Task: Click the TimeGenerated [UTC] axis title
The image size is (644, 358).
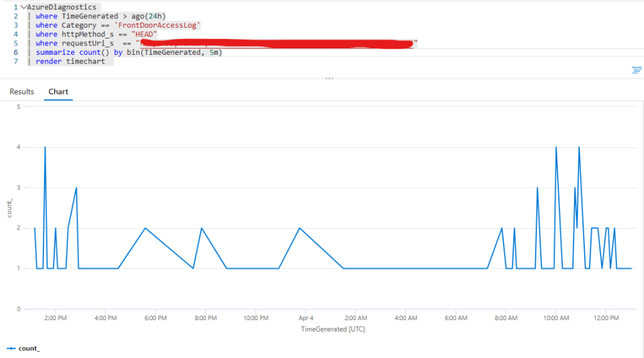Action: (332, 329)
